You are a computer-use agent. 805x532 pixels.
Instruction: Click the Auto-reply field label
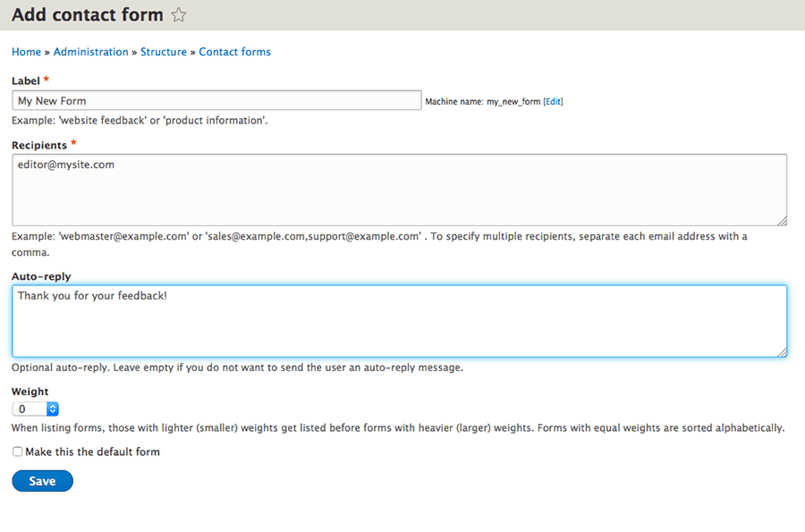[41, 276]
